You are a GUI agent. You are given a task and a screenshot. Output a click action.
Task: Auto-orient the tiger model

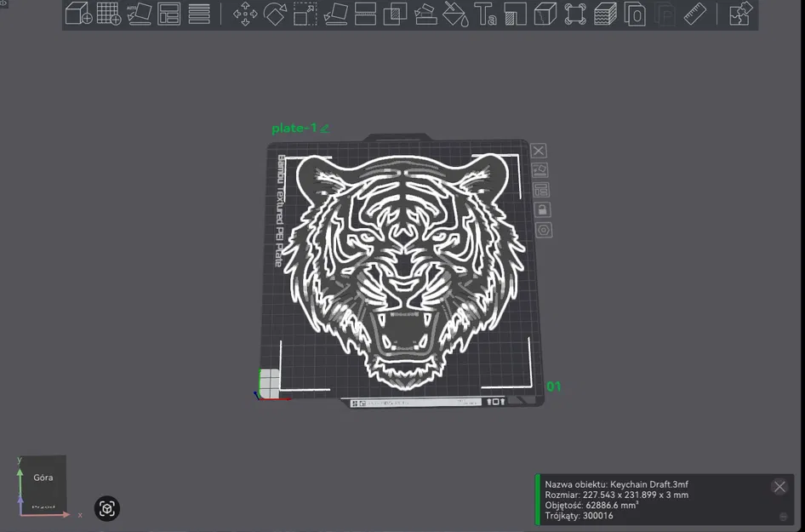(140, 14)
